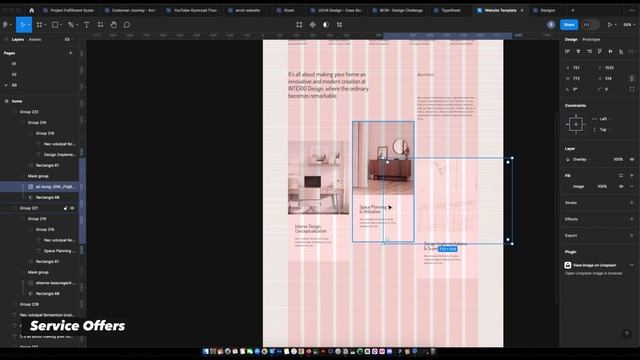Remove the Image fill with minus
Image resolution: width=640 pixels, height=360 pixels.
point(632,187)
